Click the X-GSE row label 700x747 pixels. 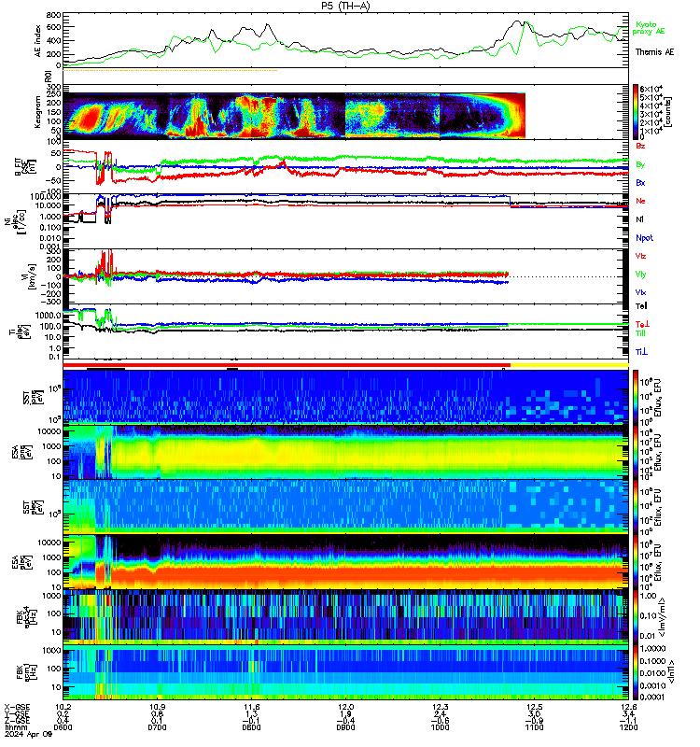(17, 707)
